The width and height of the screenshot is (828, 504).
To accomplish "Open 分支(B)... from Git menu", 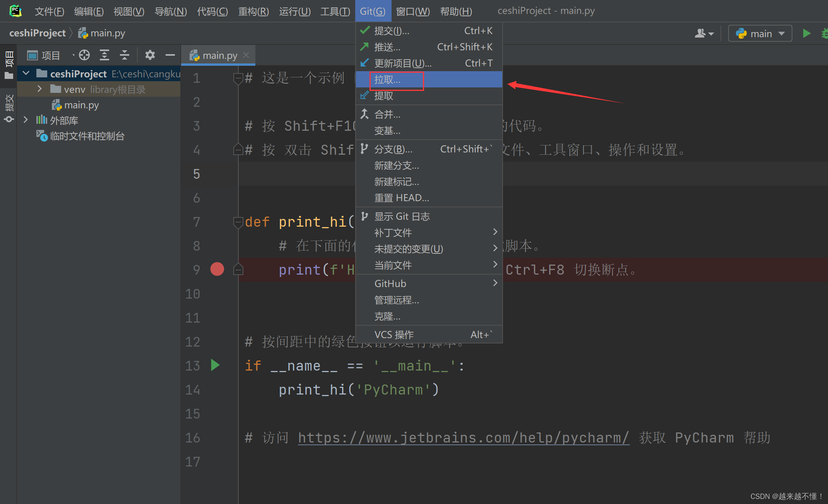I will point(429,149).
